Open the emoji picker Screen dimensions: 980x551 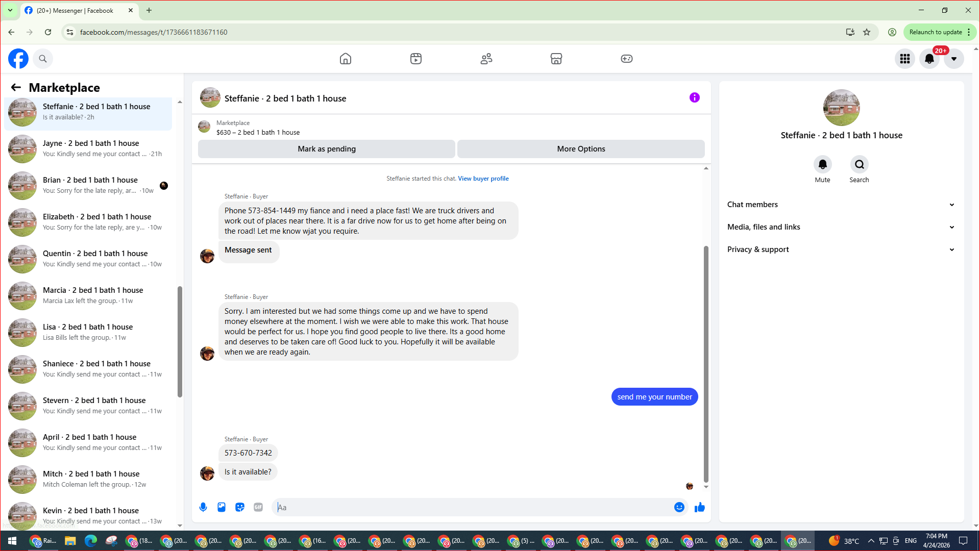click(x=679, y=507)
